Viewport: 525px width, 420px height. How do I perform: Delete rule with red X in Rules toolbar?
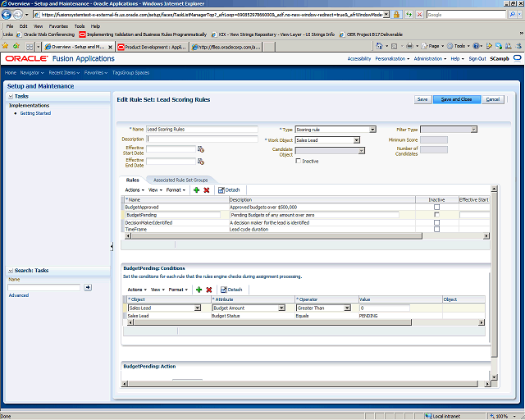coord(207,190)
